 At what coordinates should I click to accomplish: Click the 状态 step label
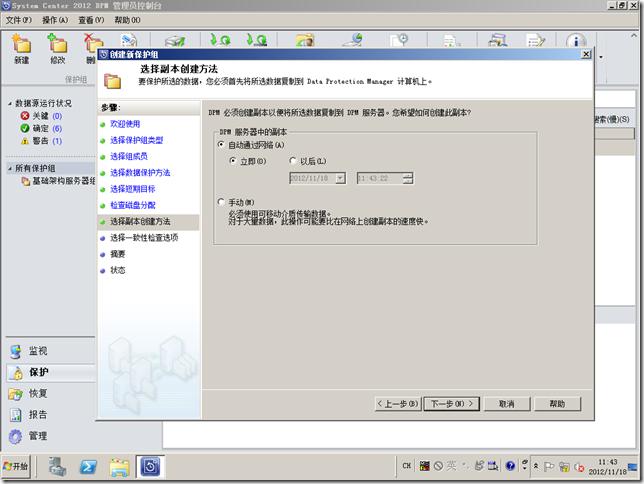117,270
